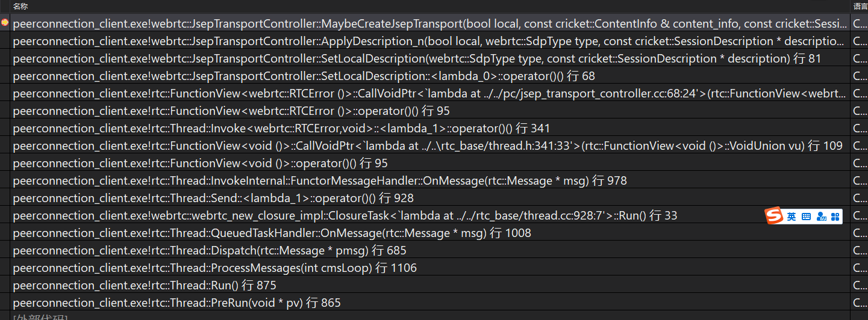Click the 语言 column header
Viewport: 868px width, 320px height.
[x=860, y=6]
